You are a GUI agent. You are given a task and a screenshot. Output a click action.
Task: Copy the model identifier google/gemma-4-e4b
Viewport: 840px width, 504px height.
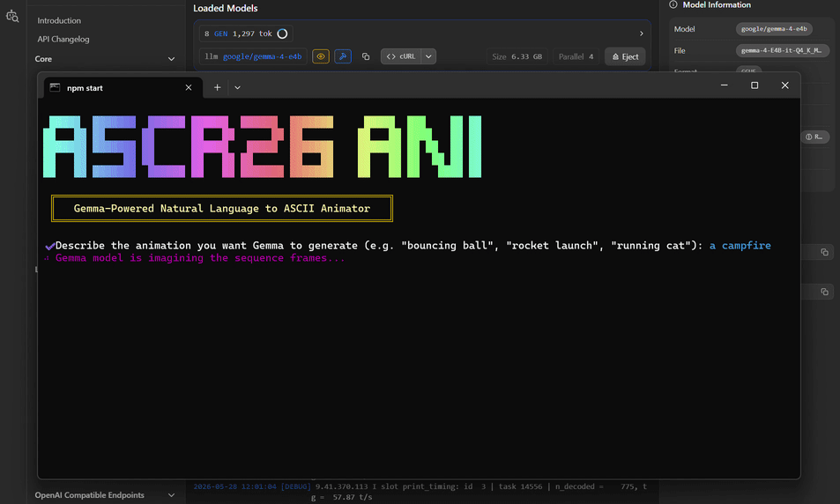point(366,56)
